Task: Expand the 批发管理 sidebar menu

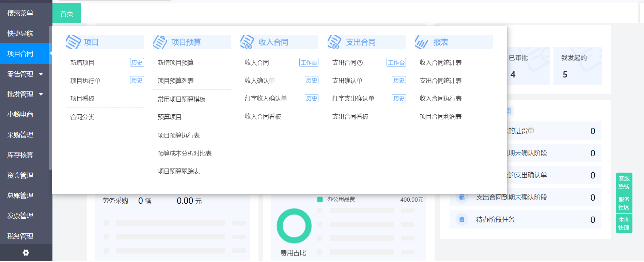Action: click(x=41, y=94)
